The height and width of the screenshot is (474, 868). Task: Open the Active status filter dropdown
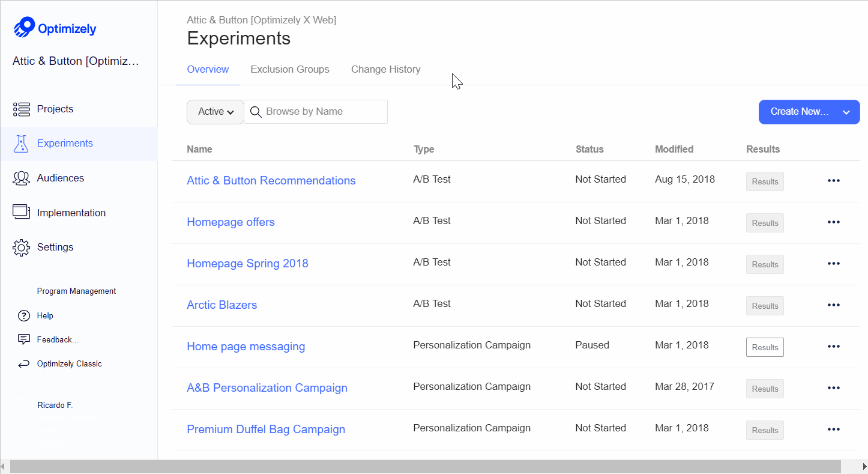click(x=215, y=112)
